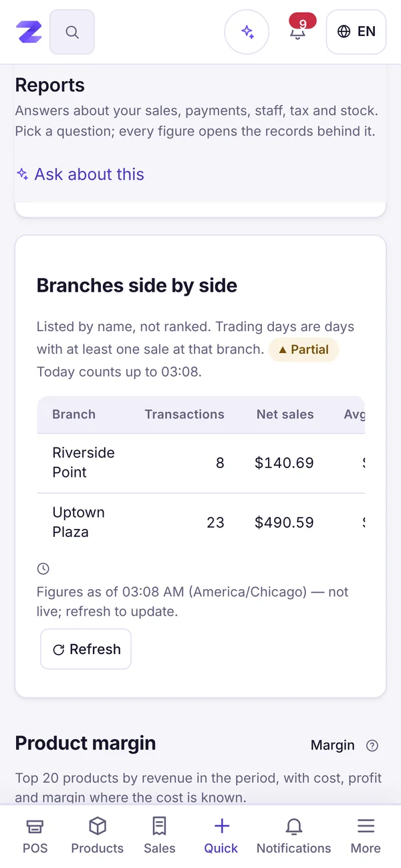
Task: Sort by the Transactions column header
Action: [x=184, y=415]
